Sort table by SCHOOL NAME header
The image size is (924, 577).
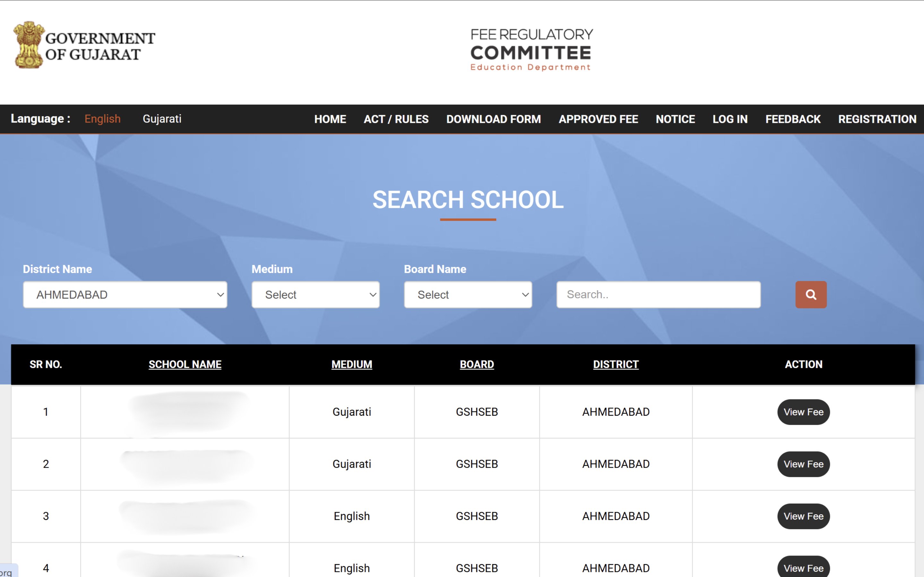pos(185,364)
